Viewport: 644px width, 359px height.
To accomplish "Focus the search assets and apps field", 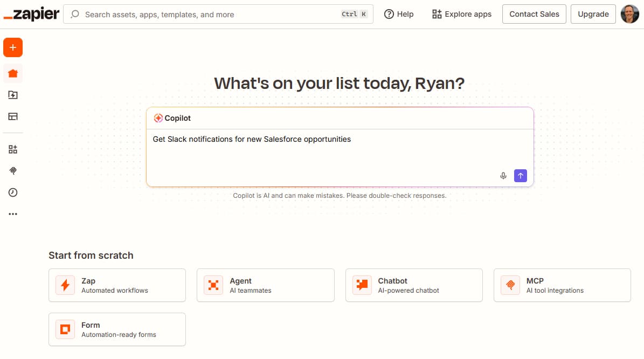I will (x=218, y=15).
